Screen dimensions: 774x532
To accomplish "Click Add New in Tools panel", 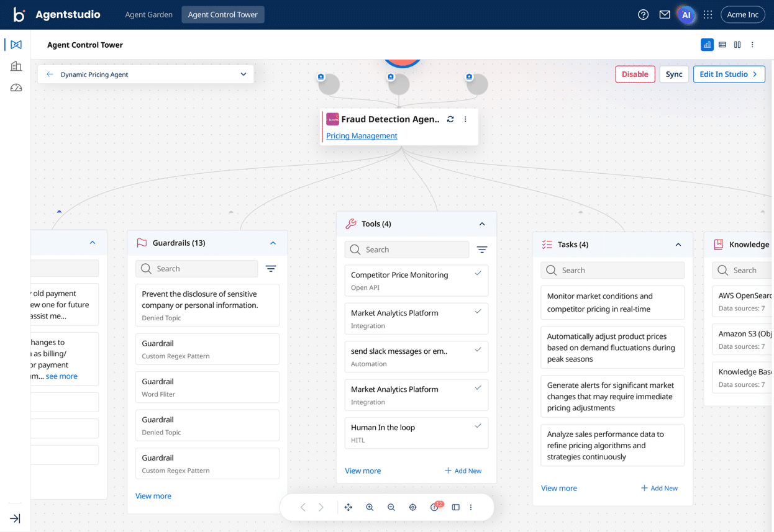I will tap(463, 471).
